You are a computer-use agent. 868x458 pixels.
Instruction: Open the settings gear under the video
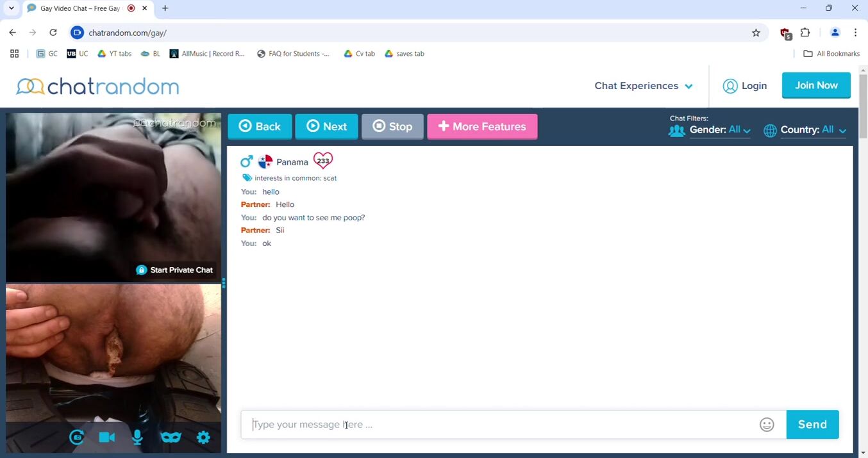tap(203, 438)
